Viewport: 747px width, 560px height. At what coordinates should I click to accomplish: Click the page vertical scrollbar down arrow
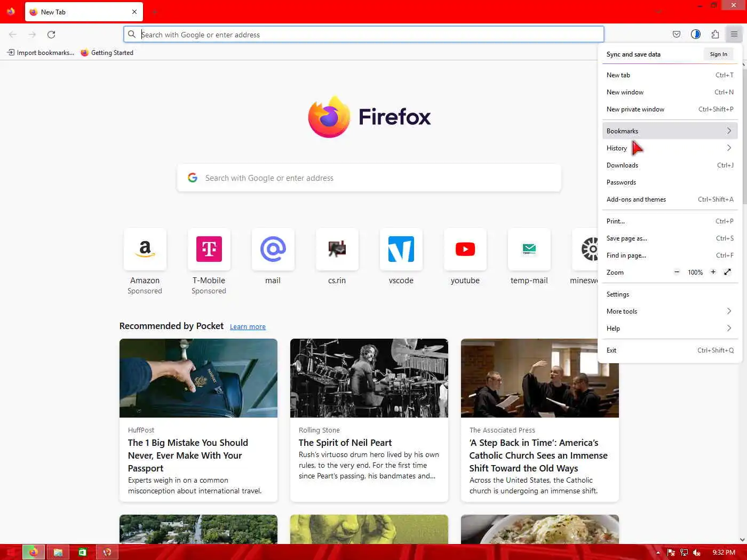click(x=742, y=539)
